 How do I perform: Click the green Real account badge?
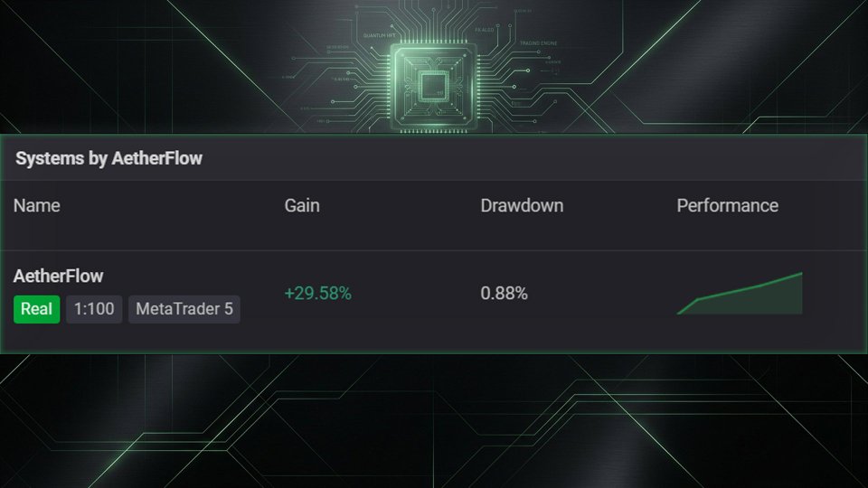(36, 309)
